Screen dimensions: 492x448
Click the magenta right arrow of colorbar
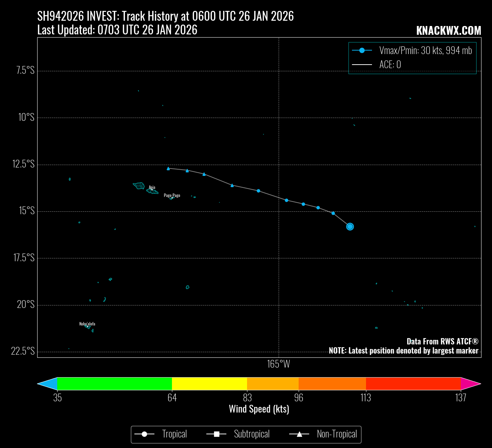(470, 384)
